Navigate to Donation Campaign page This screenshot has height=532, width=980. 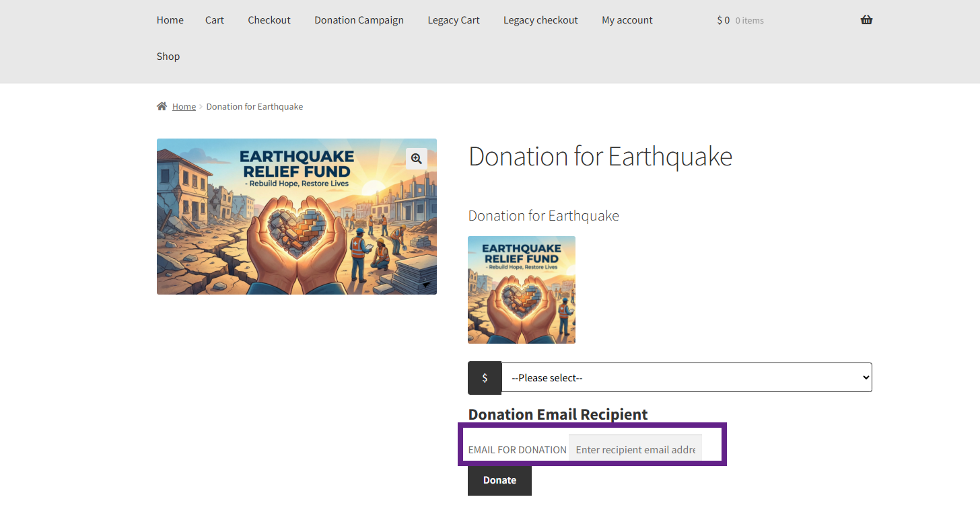tap(359, 20)
